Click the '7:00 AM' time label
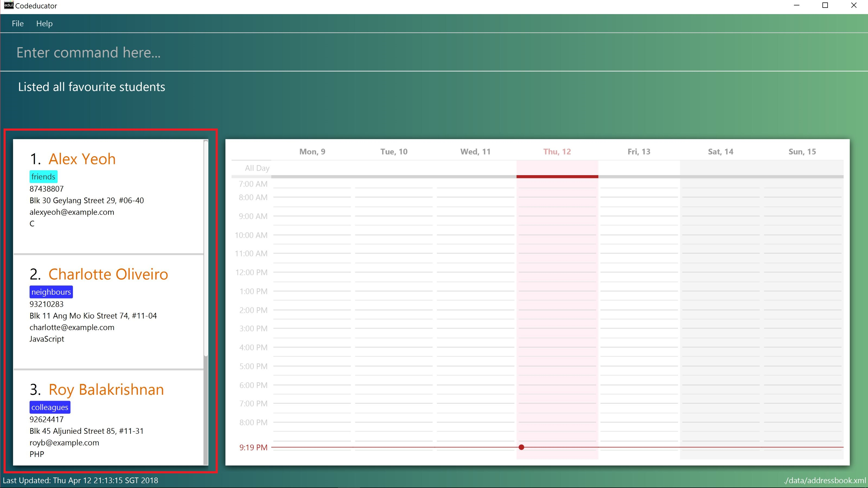Image resolution: width=868 pixels, height=488 pixels. (x=253, y=184)
